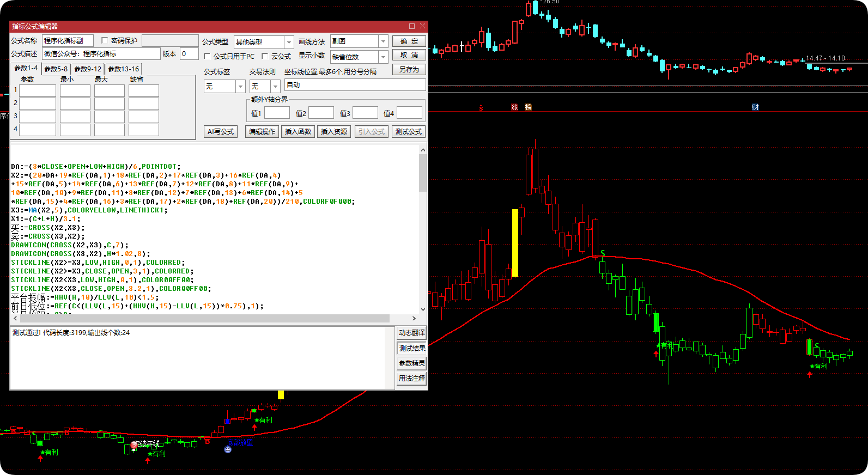Click the scroll-up arrow of code editor
The image size is (868, 475).
[x=423, y=149]
